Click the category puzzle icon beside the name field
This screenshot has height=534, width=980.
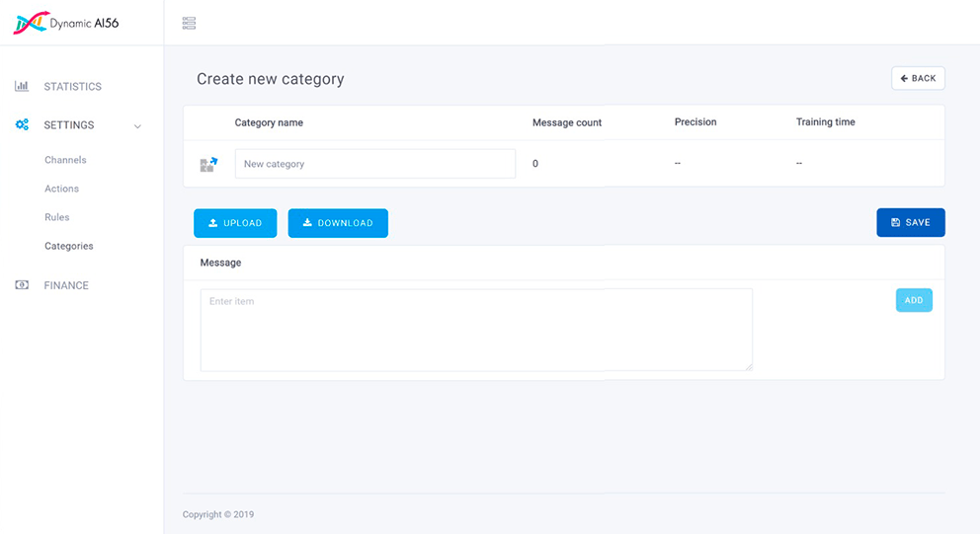(208, 164)
